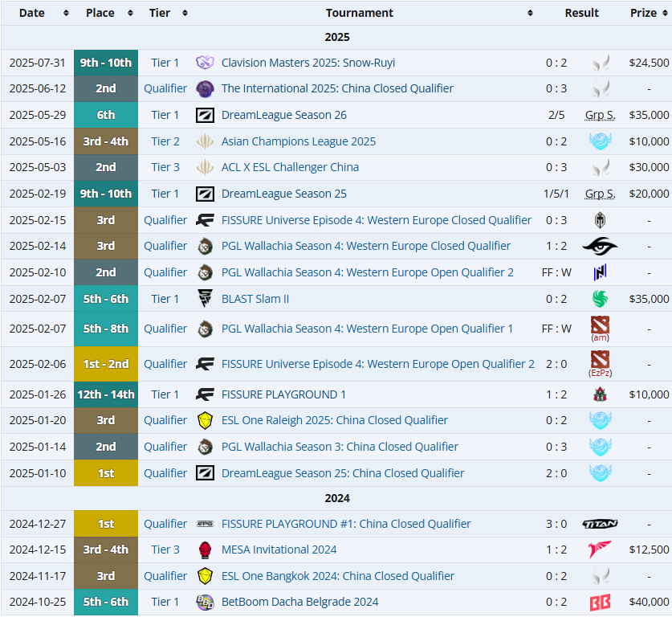672x617 pixels.
Task: Click the Team Secret logo in Result column
Action: coord(600,246)
